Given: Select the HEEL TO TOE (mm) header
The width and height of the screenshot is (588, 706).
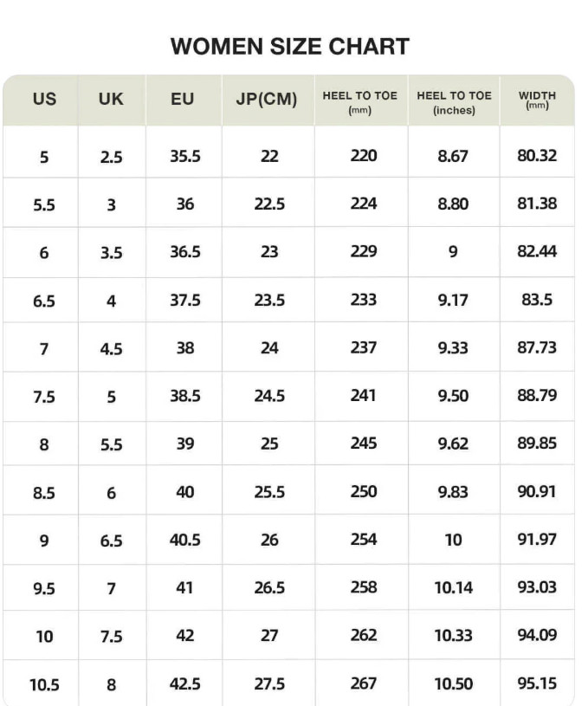Looking at the screenshot, I should [359, 102].
